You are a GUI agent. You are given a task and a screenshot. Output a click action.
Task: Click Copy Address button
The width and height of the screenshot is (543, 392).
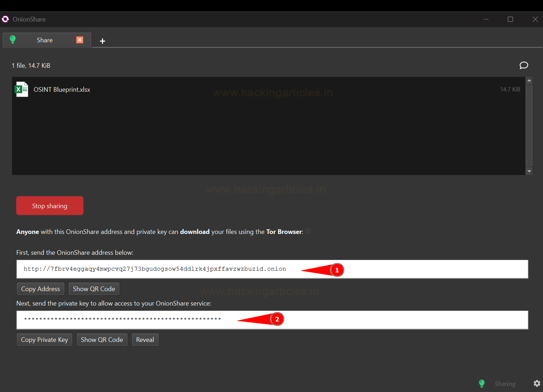click(41, 289)
